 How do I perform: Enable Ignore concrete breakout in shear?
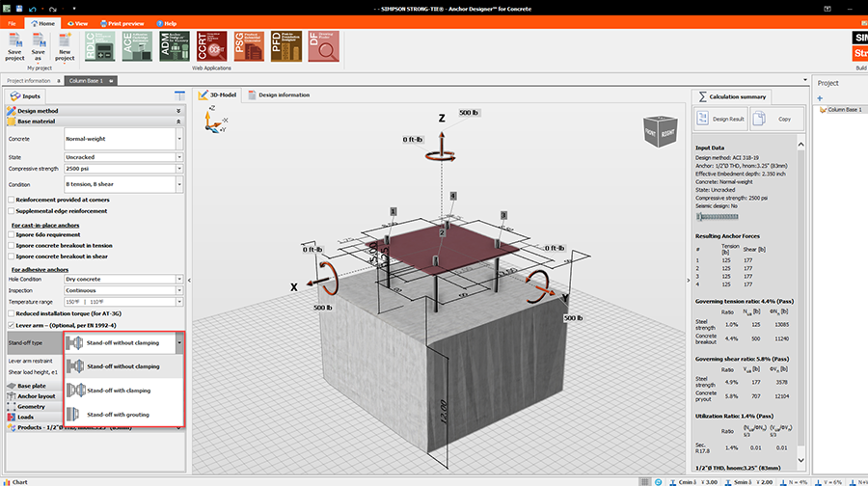[11, 256]
